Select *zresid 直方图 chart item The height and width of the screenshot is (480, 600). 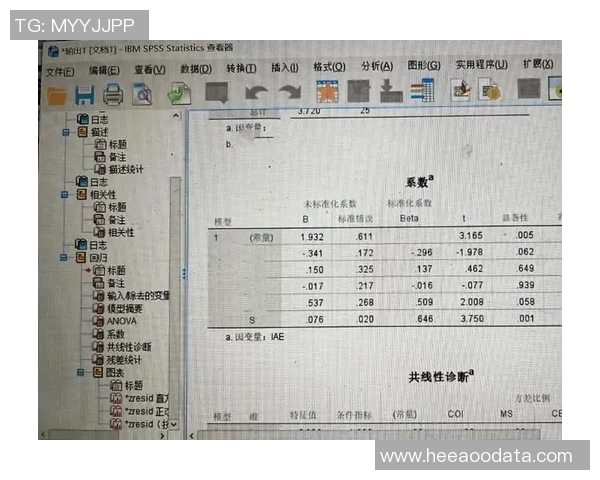pyautogui.click(x=147, y=398)
